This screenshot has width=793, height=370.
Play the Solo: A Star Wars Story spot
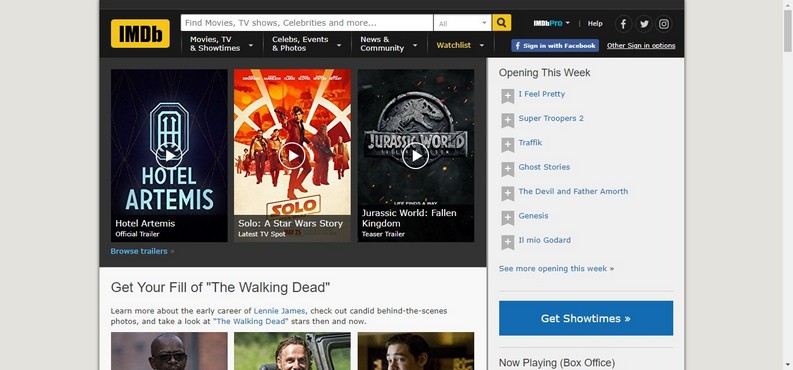pos(292,155)
